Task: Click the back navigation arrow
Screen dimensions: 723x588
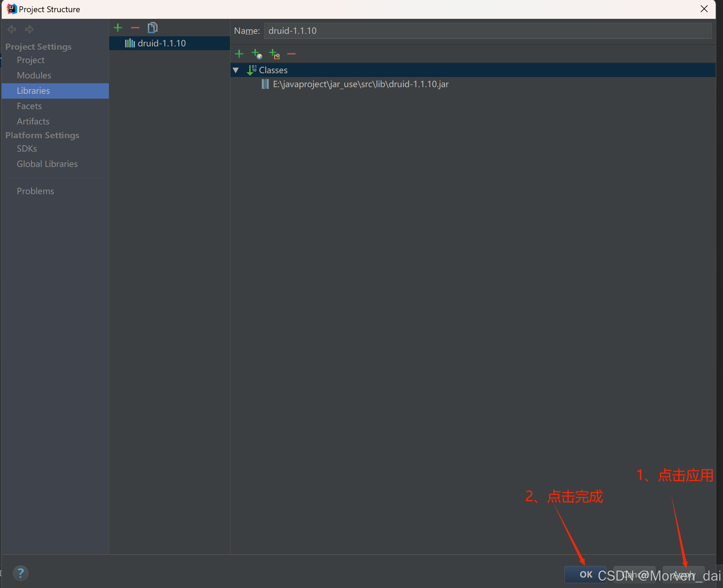Action: pos(12,29)
